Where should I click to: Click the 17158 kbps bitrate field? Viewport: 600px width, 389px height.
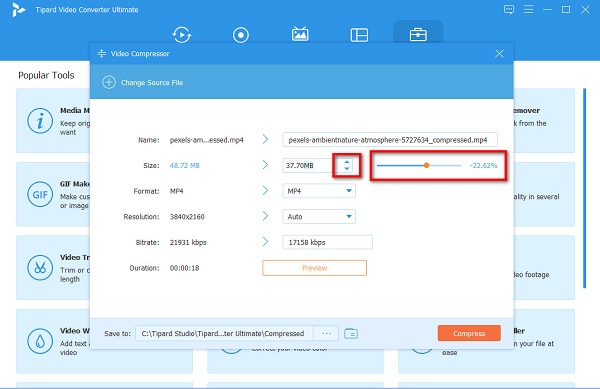pos(328,242)
